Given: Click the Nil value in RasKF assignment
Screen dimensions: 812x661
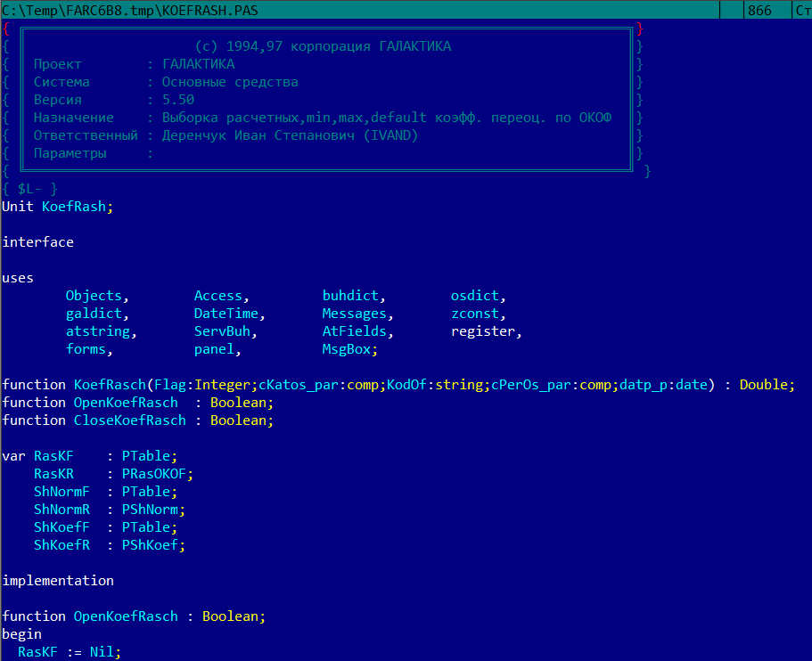Looking at the screenshot, I should tap(102, 652).
